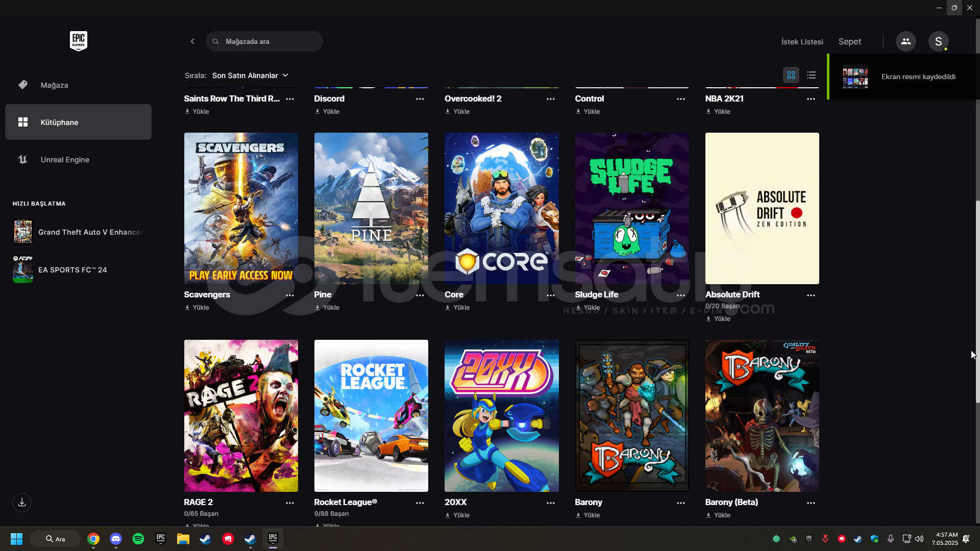Open the options menu for Rocket League

(x=420, y=503)
